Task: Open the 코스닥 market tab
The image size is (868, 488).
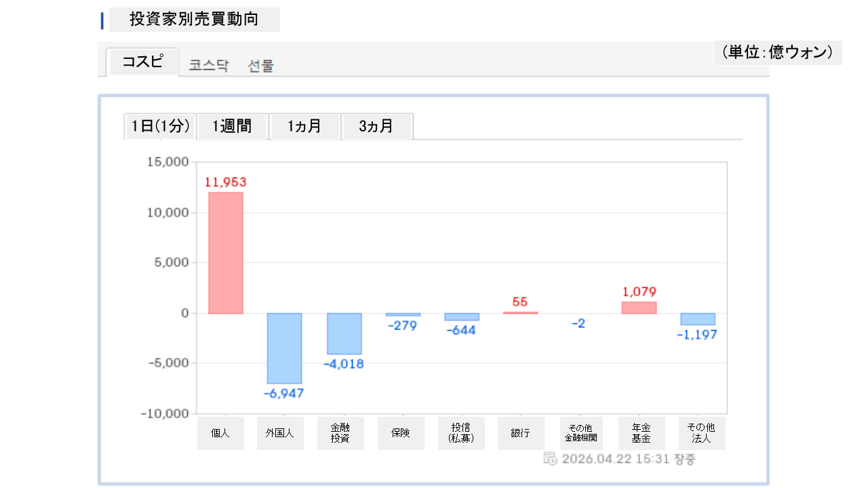Action: 209,66
